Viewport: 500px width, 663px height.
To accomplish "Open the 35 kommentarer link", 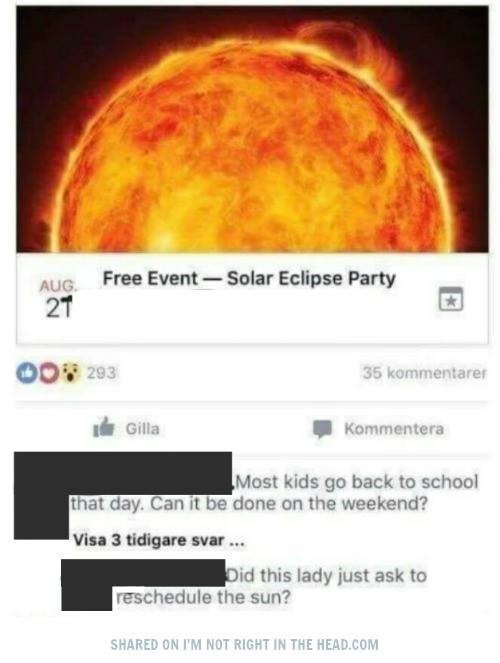I will click(x=424, y=373).
